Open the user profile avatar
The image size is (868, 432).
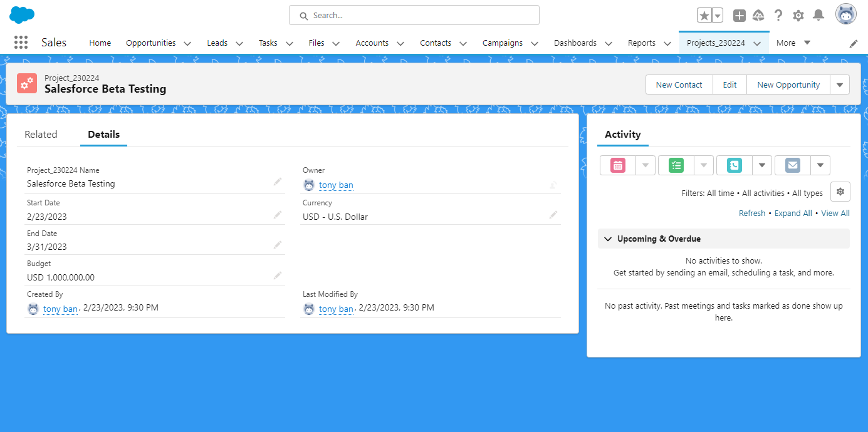click(846, 14)
